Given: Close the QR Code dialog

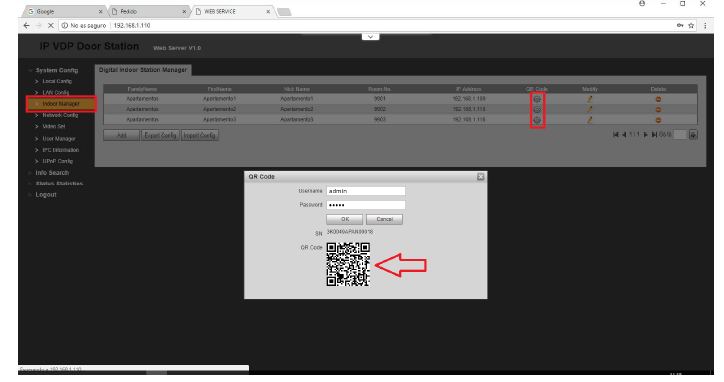Looking at the screenshot, I should pyautogui.click(x=481, y=177).
